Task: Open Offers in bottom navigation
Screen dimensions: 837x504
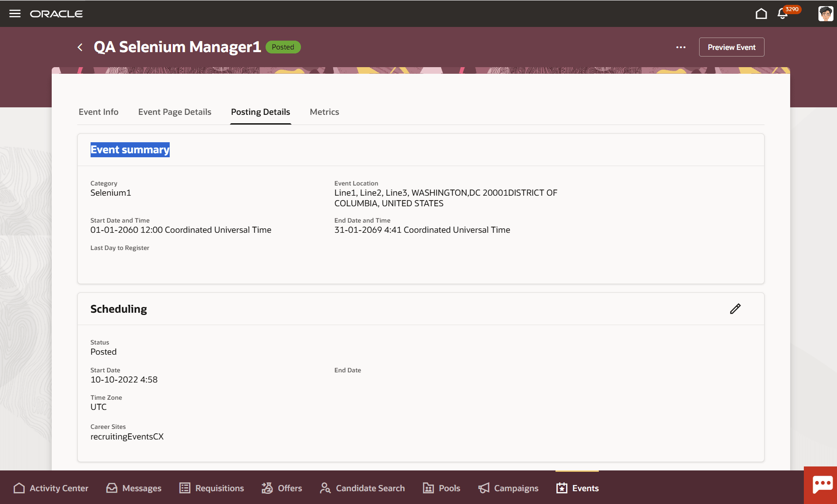Action: [282, 488]
